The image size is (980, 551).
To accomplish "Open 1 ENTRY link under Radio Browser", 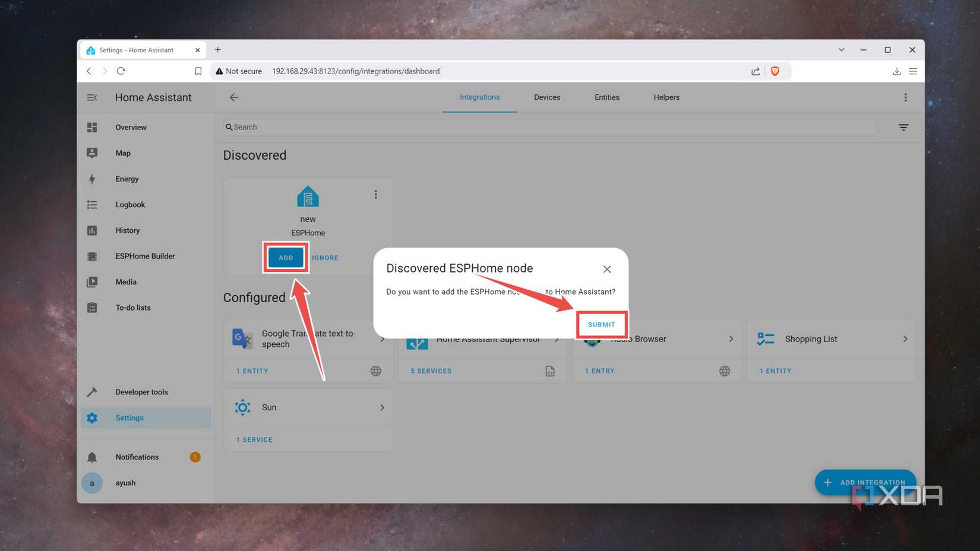I will 600,371.
